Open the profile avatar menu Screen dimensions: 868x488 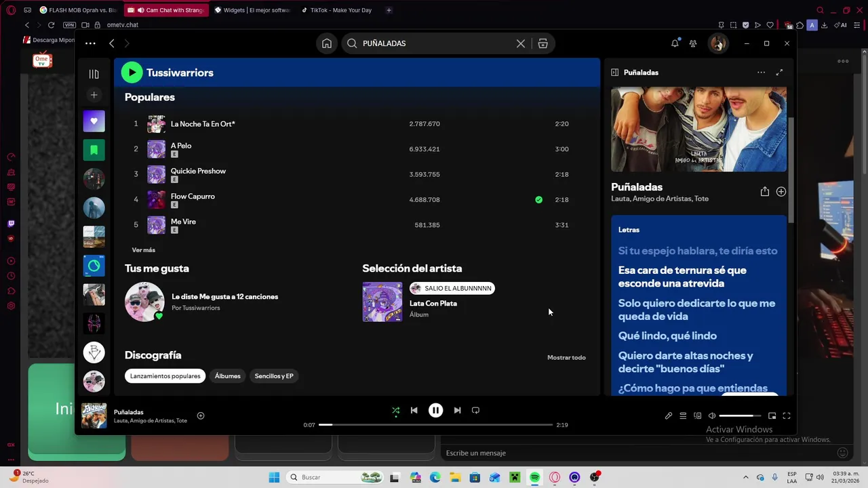pos(717,43)
